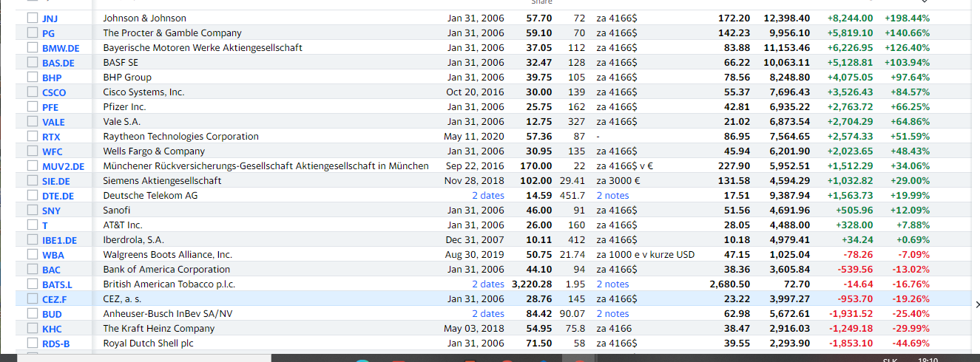980x362 pixels.
Task: Select the gain value "+8,244.00"
Action: 850,18
